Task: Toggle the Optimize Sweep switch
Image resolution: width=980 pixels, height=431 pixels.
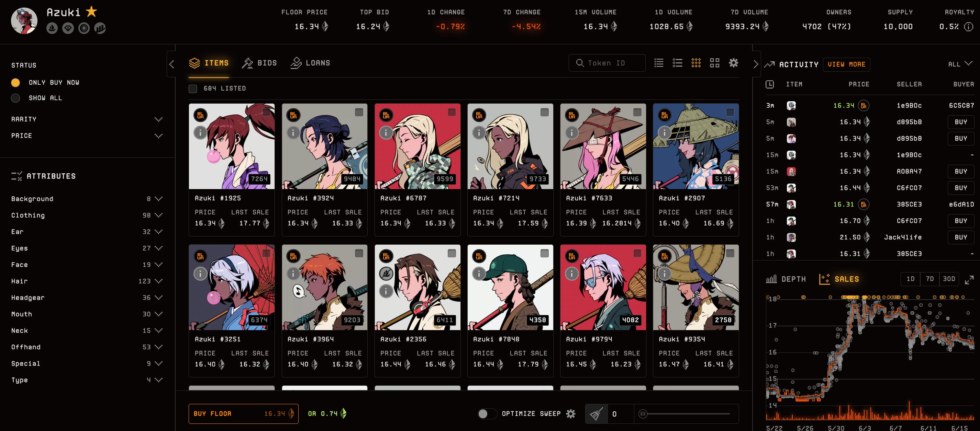Action: pyautogui.click(x=487, y=413)
